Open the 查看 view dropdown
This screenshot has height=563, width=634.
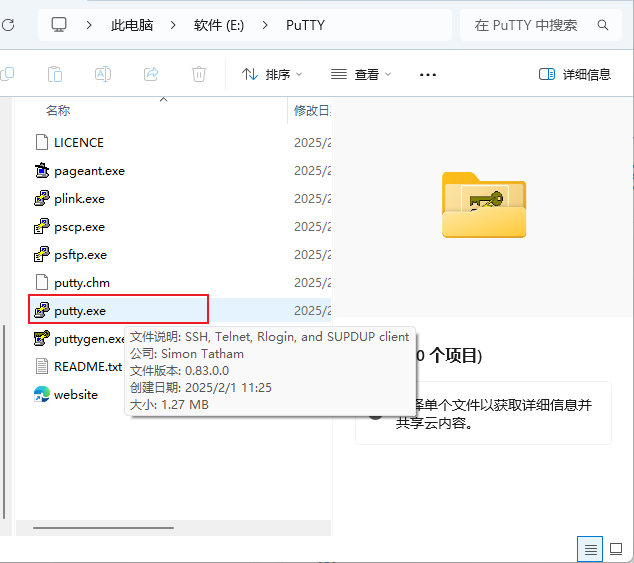(361, 74)
